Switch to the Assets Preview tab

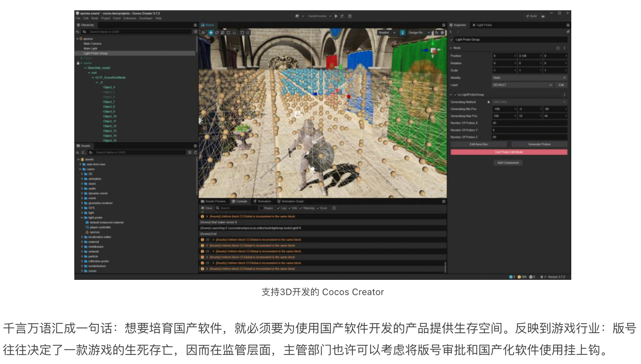pyautogui.click(x=213, y=201)
